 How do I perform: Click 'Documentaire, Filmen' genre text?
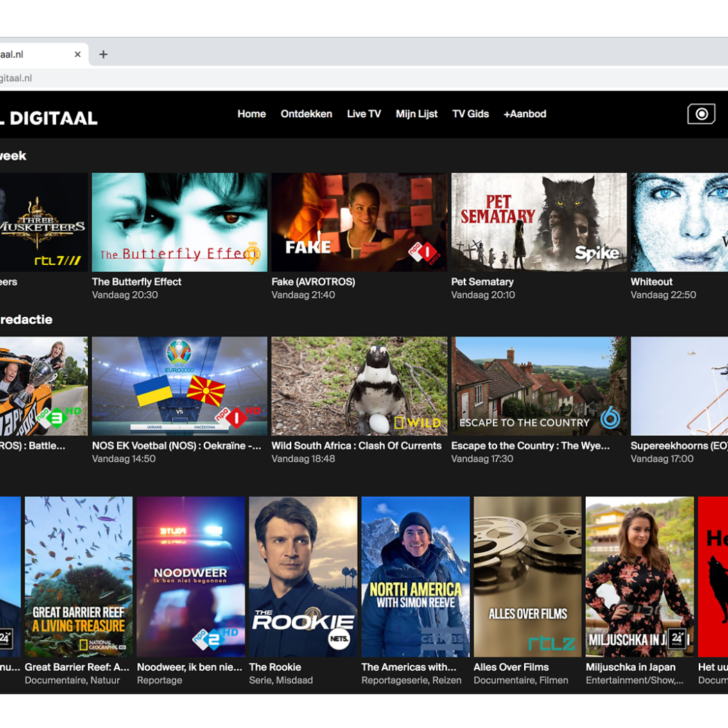[521, 680]
